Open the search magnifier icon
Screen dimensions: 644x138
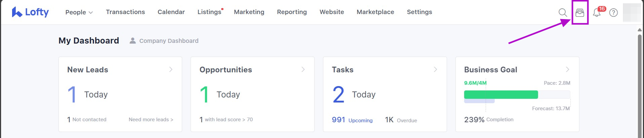(x=562, y=13)
